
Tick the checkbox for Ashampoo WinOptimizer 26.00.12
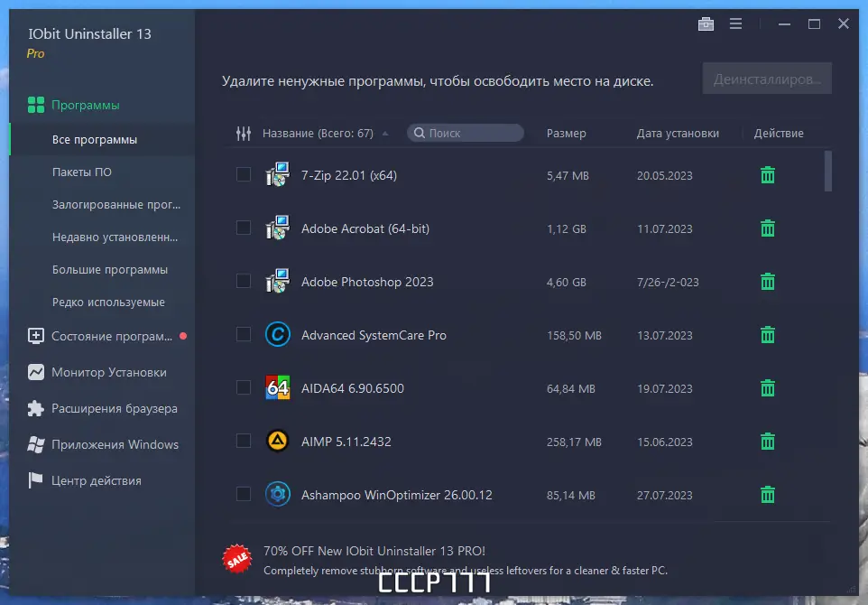(x=243, y=494)
